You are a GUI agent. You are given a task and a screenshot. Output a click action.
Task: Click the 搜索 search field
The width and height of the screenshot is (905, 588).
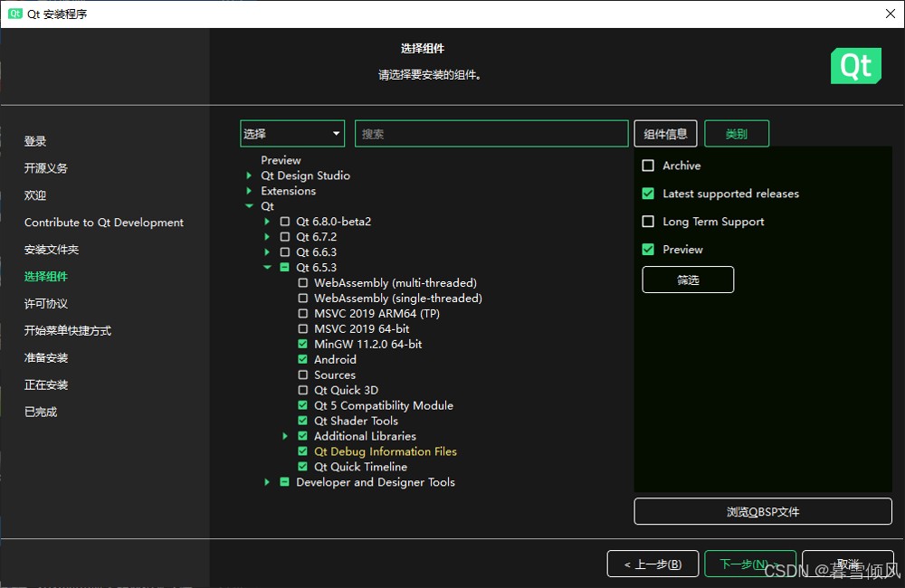(491, 134)
